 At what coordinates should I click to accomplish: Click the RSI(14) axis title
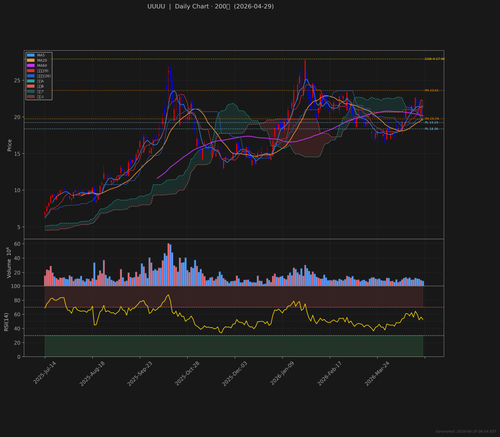point(6,322)
